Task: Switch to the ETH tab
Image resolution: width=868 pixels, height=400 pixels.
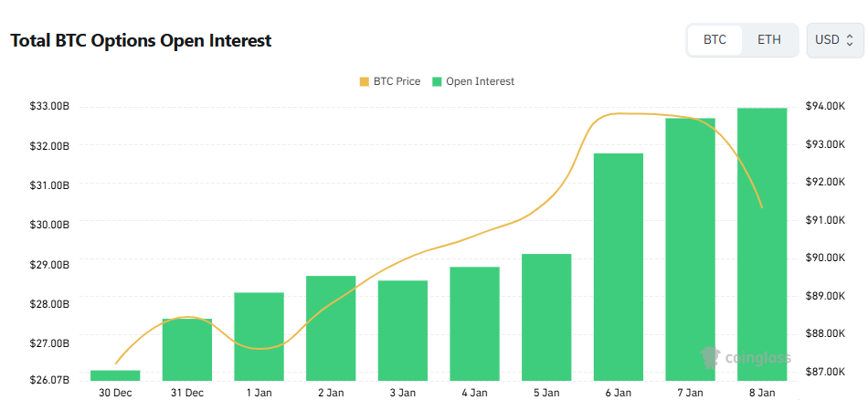Action: click(769, 40)
